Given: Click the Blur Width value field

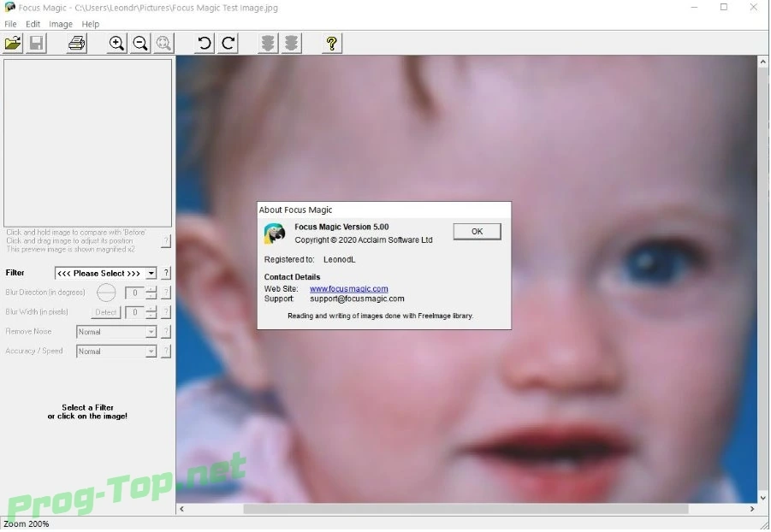Looking at the screenshot, I should [x=134, y=312].
